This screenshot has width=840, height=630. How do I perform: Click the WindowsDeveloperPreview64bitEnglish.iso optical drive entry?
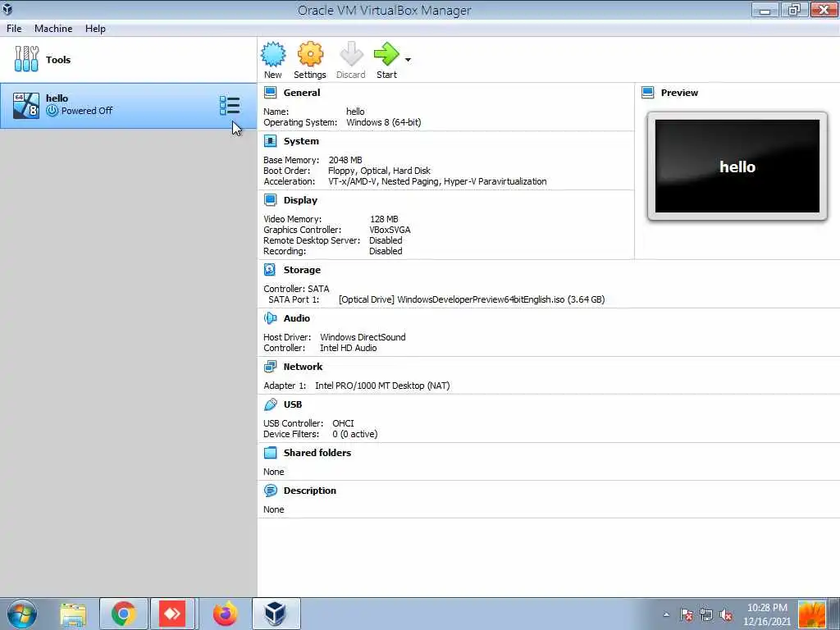pyautogui.click(x=472, y=299)
